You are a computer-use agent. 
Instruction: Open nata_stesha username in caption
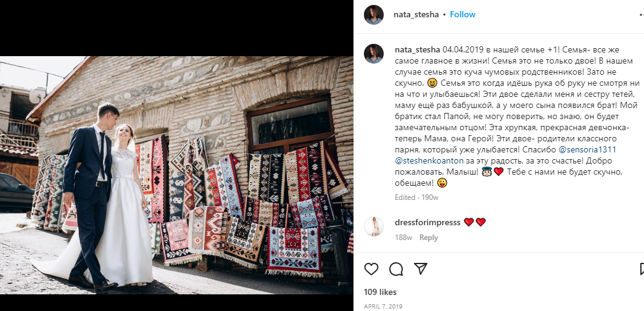[418, 50]
